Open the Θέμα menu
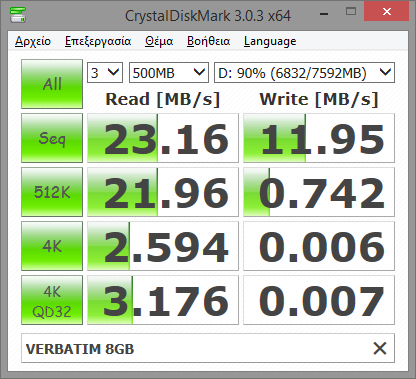This screenshot has height=379, width=416. click(159, 41)
